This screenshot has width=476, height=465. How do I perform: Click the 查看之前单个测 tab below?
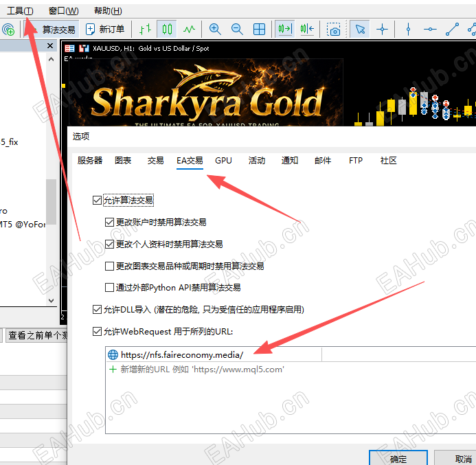[37, 335]
